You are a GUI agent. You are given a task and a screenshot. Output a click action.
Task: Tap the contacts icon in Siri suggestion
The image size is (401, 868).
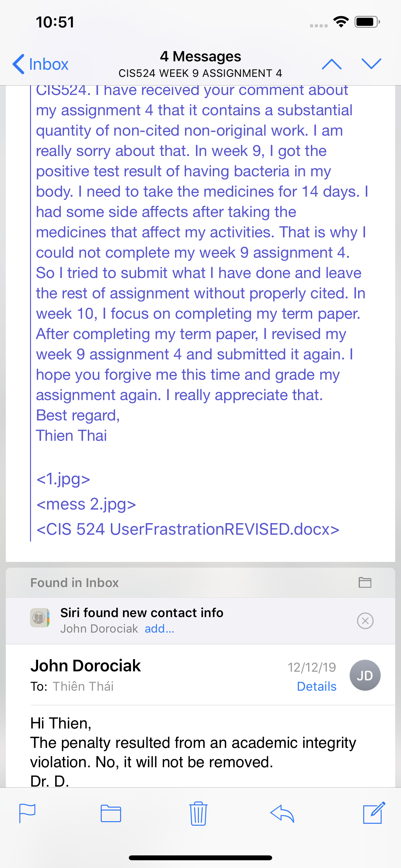(40, 618)
